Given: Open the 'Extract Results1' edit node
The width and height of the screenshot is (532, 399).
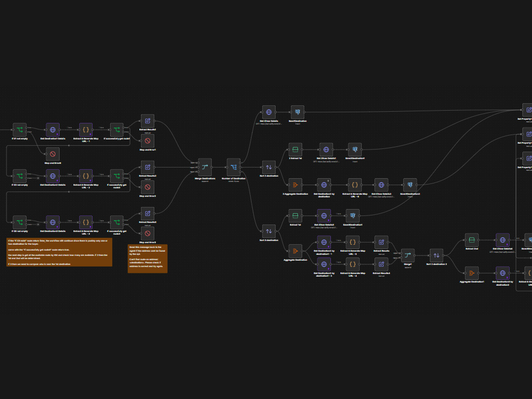Looking at the screenshot, I should click(x=147, y=121).
